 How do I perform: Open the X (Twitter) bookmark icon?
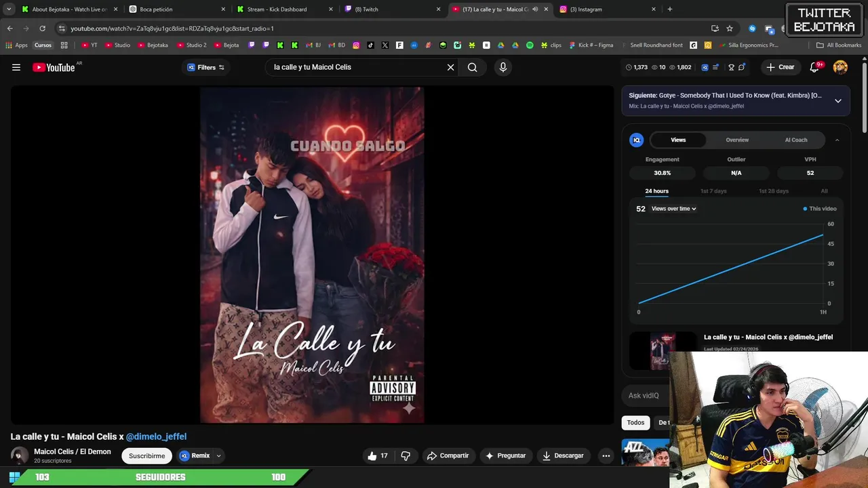pos(385,45)
